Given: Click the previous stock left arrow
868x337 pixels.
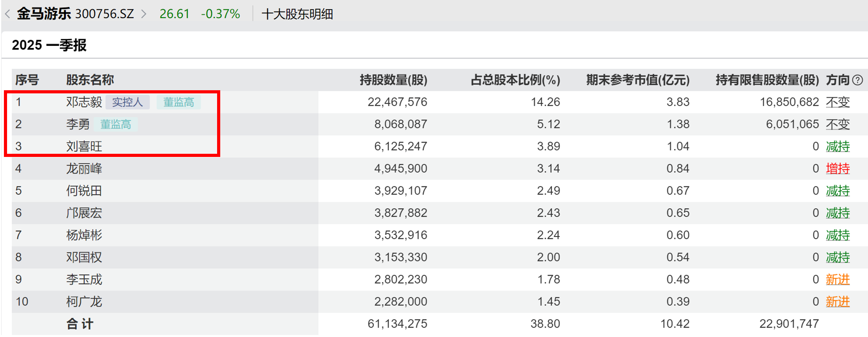Looking at the screenshot, I should tap(7, 14).
